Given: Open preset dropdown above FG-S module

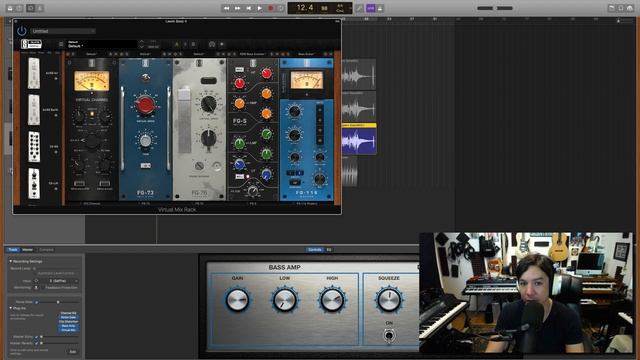Looking at the screenshot, I should [252, 54].
